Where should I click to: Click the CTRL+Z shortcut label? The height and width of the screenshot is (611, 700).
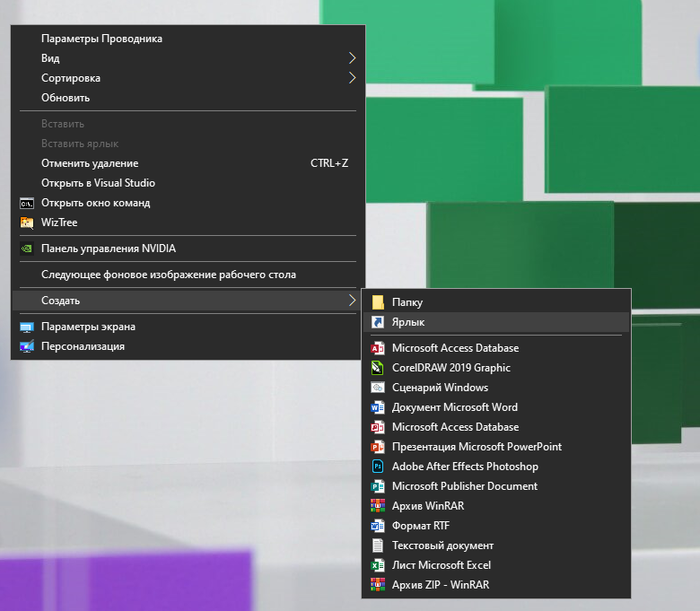tap(329, 163)
